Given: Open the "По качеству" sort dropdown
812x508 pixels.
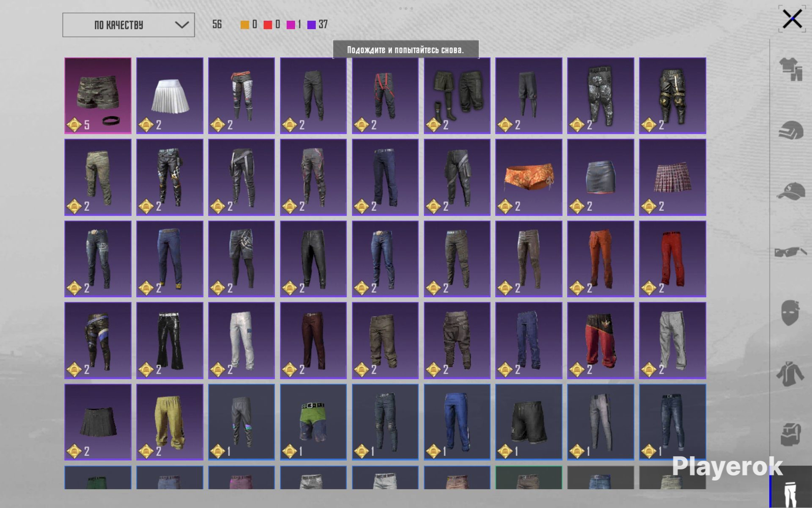Looking at the screenshot, I should point(128,25).
